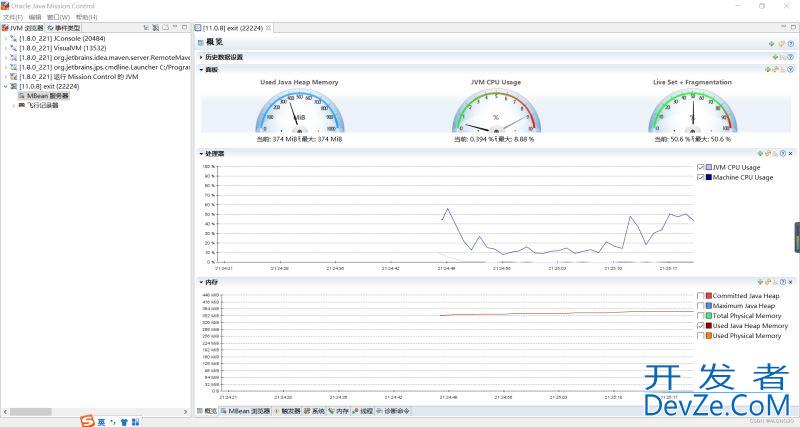
Task: Open help icon in the 历史数据设置 header
Action: click(x=791, y=57)
